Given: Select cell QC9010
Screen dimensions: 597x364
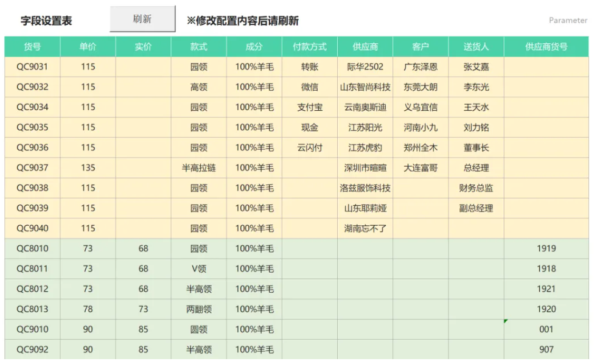Looking at the screenshot, I should (x=32, y=329).
